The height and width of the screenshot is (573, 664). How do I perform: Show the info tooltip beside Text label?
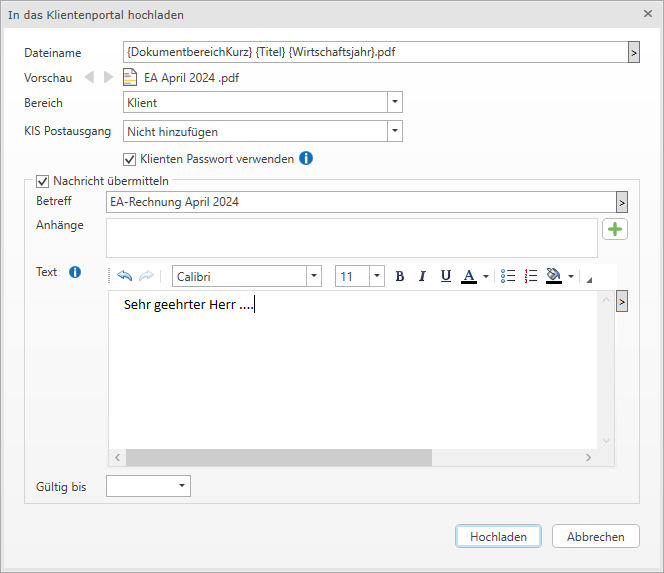click(74, 272)
